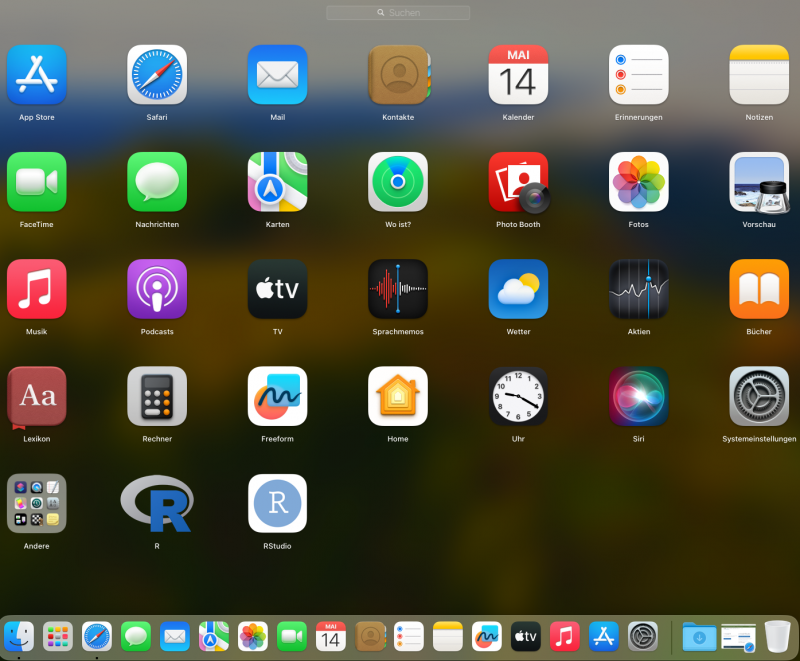Image resolution: width=800 pixels, height=661 pixels.
Task: Launch the Rechner calculator app
Action: [x=157, y=396]
